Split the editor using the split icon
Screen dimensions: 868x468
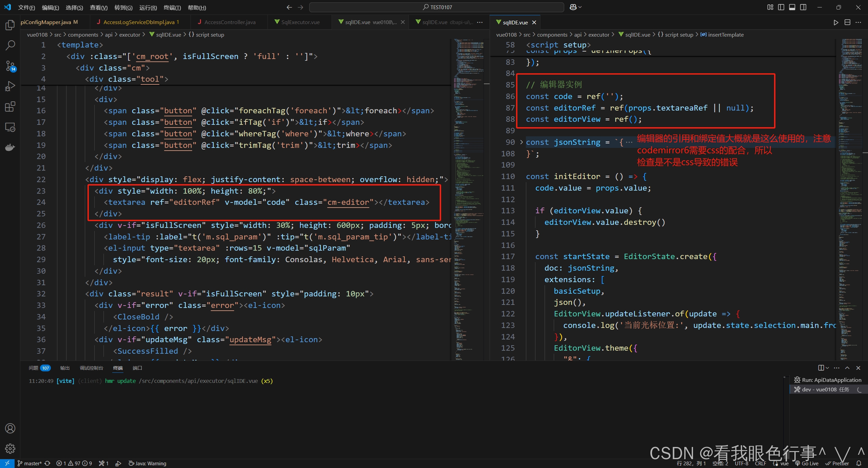pos(848,22)
